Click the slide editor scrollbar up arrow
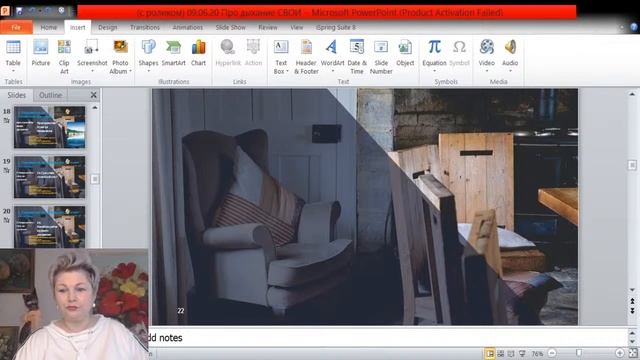Viewport: 640px width, 360px height. 632,94
